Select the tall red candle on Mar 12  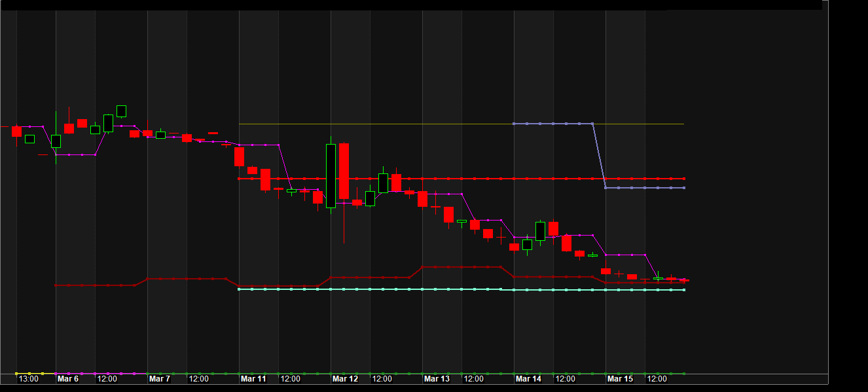[x=344, y=171]
